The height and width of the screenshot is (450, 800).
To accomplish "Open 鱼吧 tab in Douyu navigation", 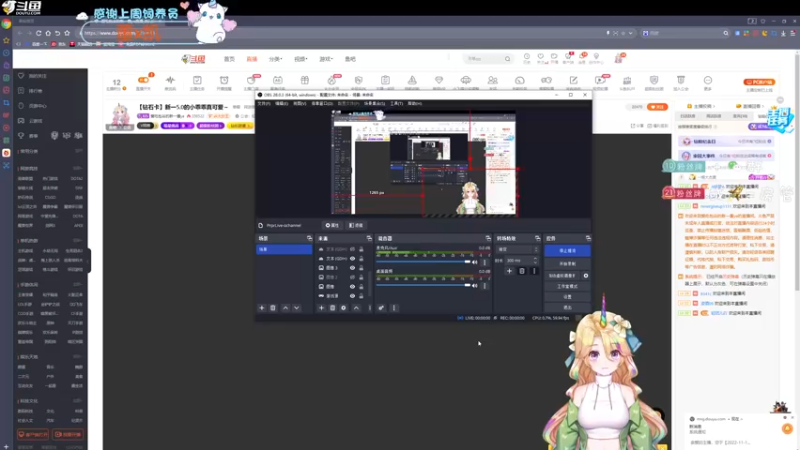I will [350, 59].
